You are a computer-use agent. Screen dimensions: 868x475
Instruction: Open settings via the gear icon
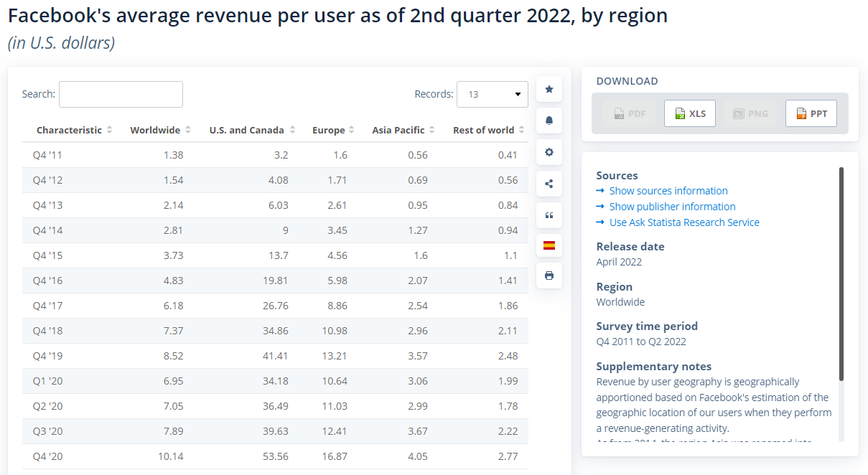[549, 152]
